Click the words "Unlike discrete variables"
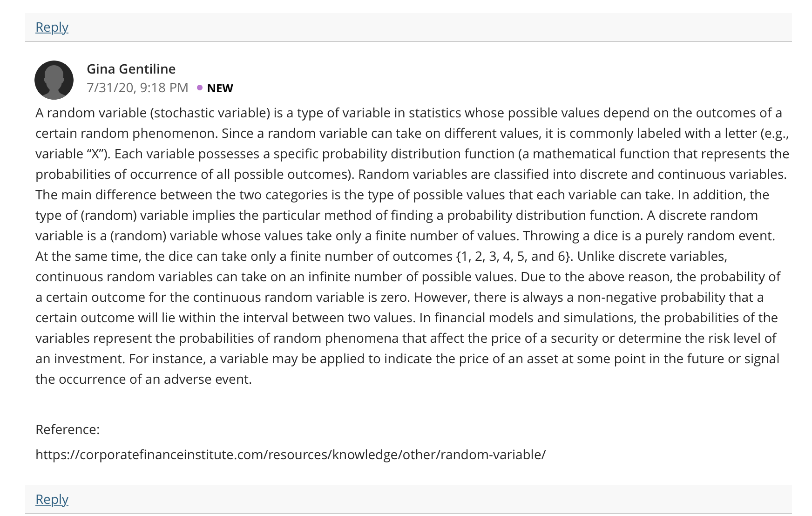The width and height of the screenshot is (812, 516). [x=651, y=257]
